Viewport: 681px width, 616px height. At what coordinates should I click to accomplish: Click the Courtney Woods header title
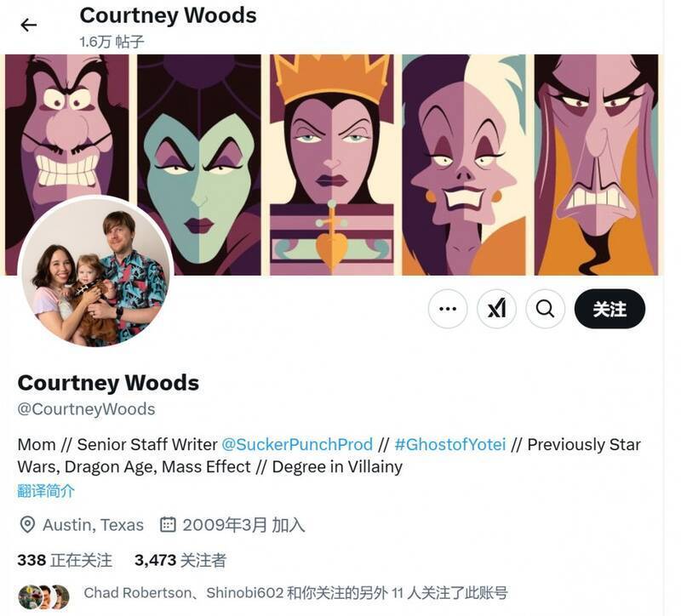click(168, 14)
